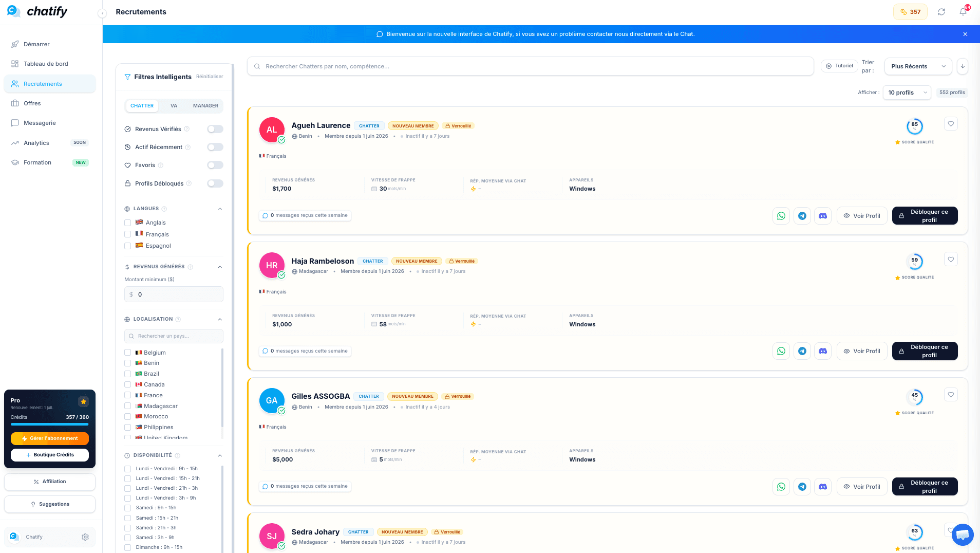Click the Montant minimum input field
The height and width of the screenshot is (553, 980).
pyautogui.click(x=174, y=294)
